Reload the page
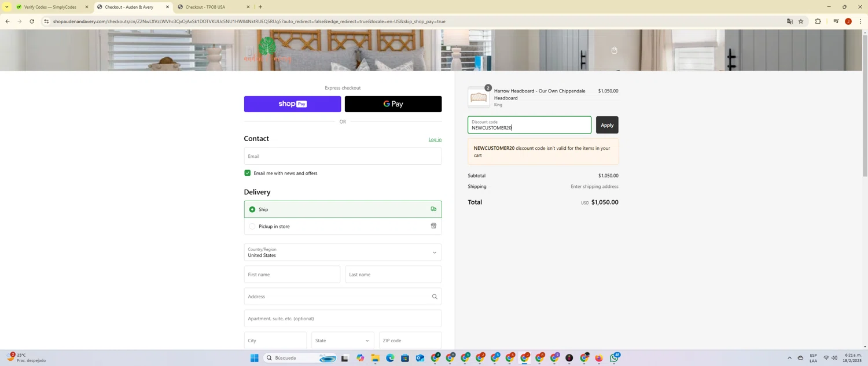Image resolution: width=868 pixels, height=366 pixels. (x=31, y=21)
